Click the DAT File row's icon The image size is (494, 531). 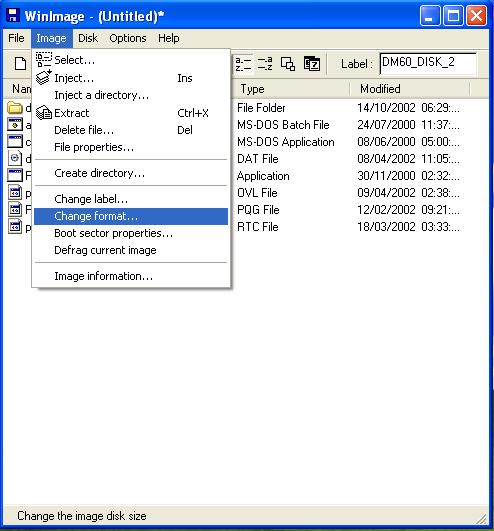tap(15, 158)
